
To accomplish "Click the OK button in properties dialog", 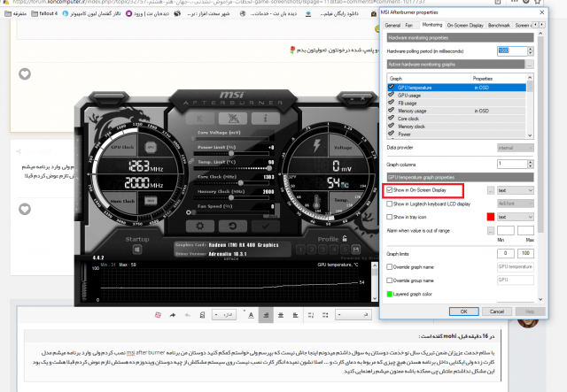I will click(463, 311).
